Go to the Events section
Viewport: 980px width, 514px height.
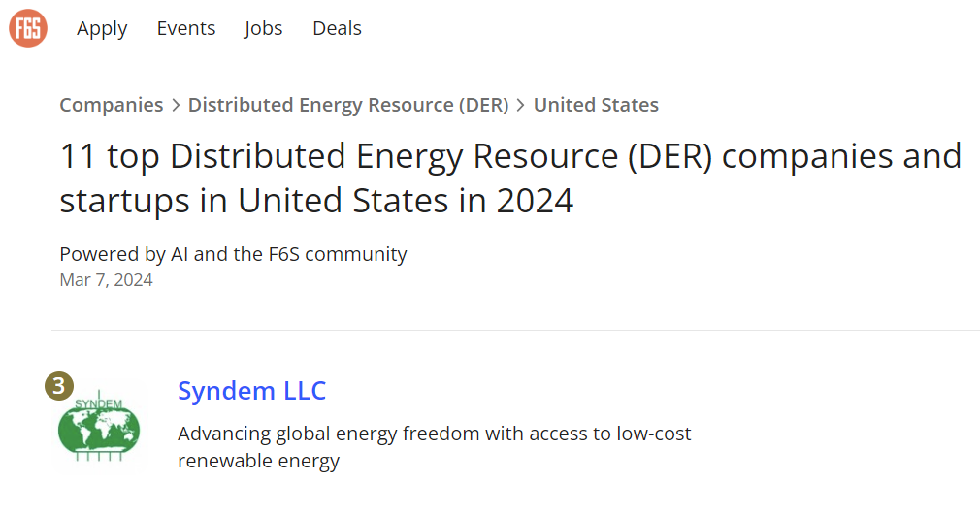(x=186, y=28)
